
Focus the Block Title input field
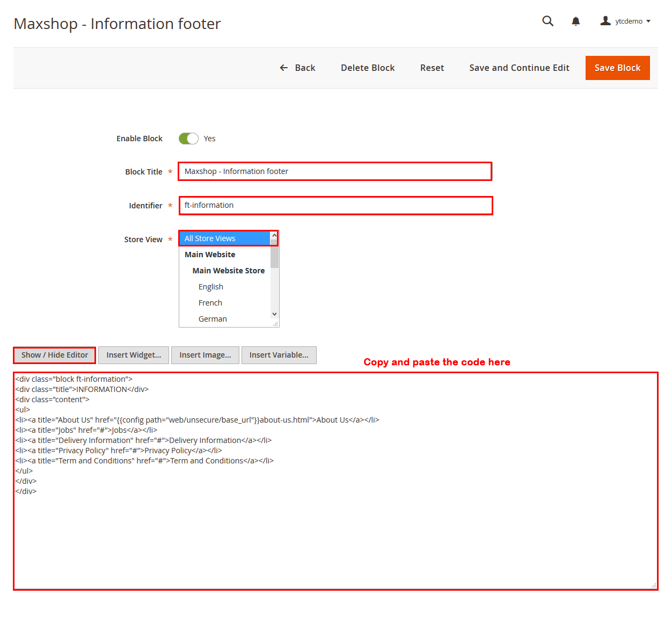(335, 171)
